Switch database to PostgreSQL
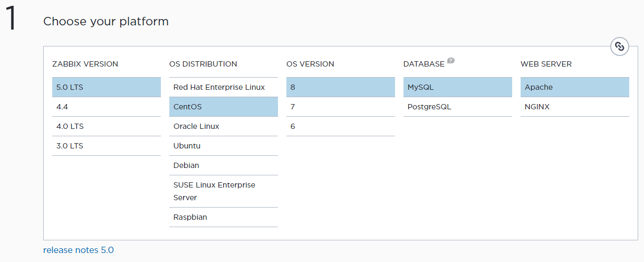The image size is (644, 262). (x=458, y=107)
